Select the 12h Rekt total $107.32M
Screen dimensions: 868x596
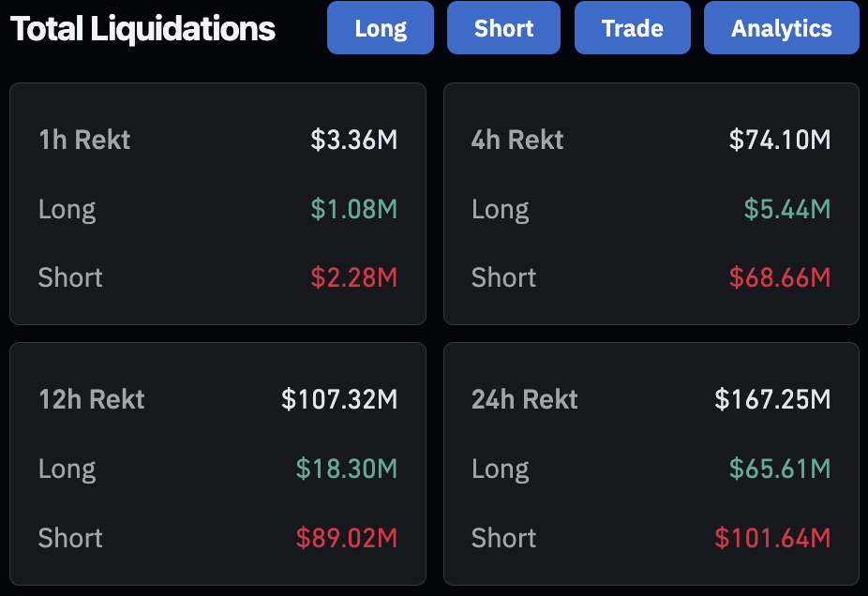(x=339, y=399)
